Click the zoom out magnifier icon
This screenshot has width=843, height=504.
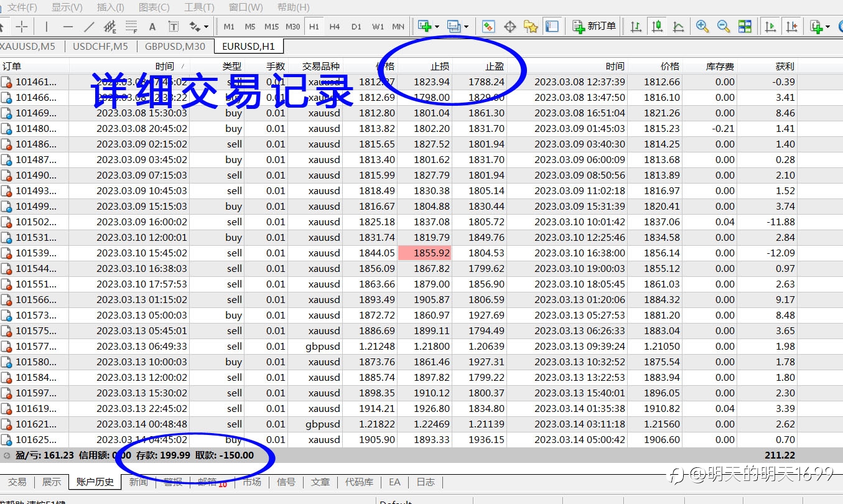(723, 26)
